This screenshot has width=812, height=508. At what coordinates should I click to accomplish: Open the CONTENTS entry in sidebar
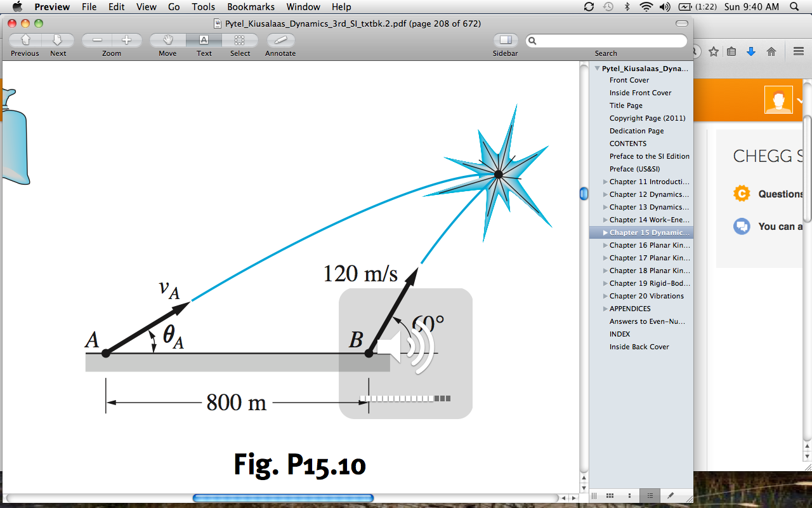coord(628,144)
